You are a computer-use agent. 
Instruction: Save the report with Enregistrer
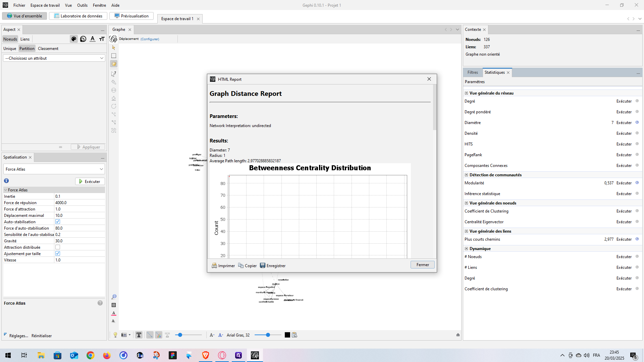pyautogui.click(x=273, y=265)
